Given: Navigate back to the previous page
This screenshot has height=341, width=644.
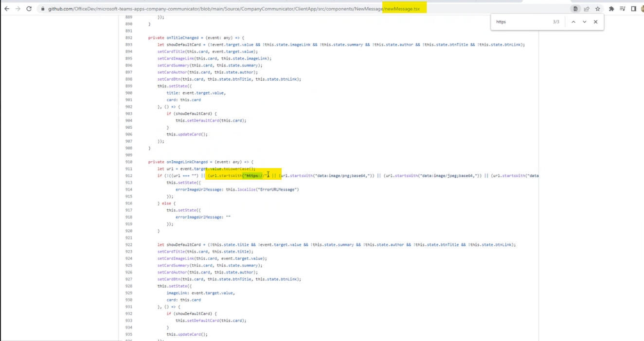Looking at the screenshot, I should point(7,8).
